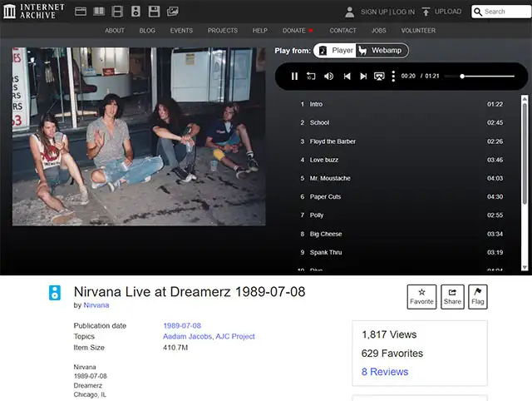Skip to the next track
Screen dimensions: 532x401
tap(363, 77)
